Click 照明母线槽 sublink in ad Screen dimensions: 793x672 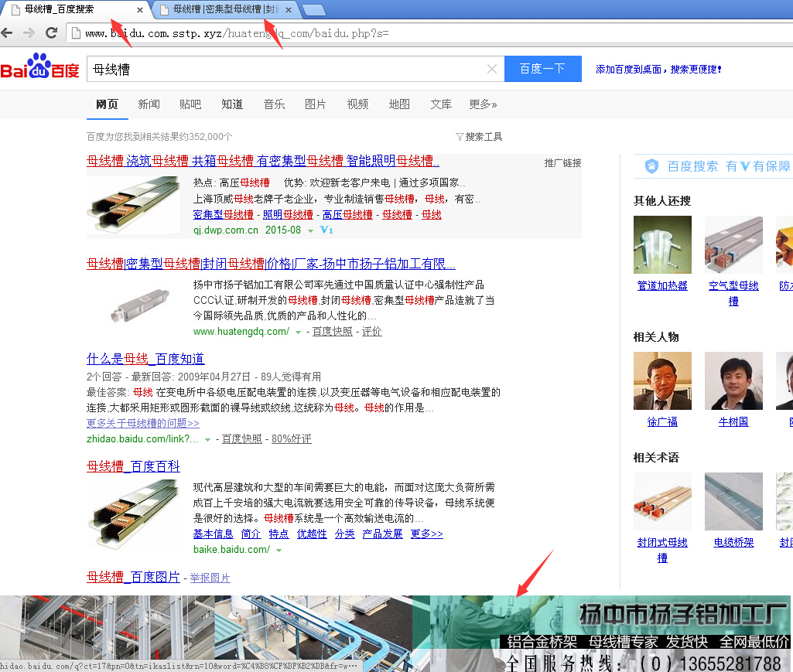pyautogui.click(x=288, y=214)
